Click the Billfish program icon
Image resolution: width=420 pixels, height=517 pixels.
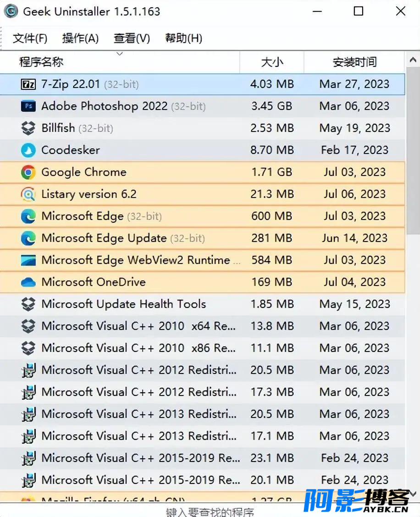(28, 128)
